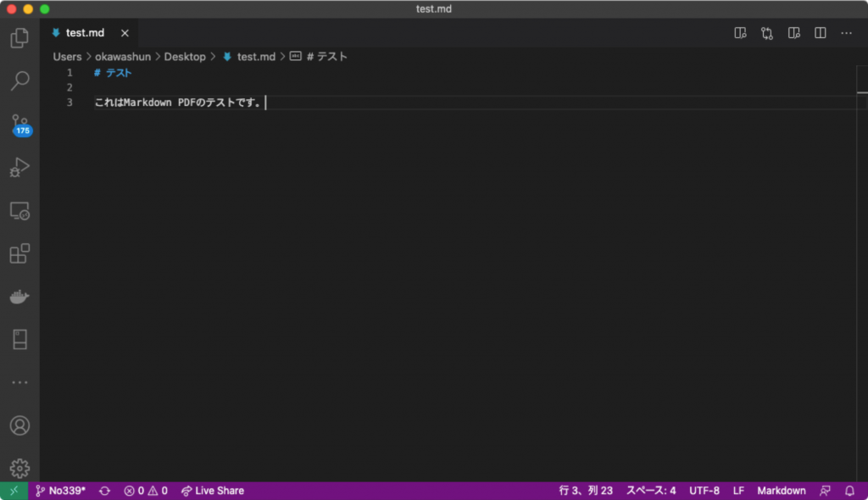
Task: Start a Live Share session
Action: tap(212, 490)
